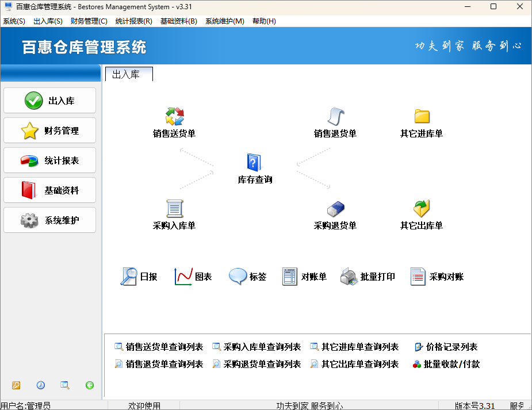The width and height of the screenshot is (532, 410).
Task: Click the 采购入库单 label
Action: (x=174, y=225)
